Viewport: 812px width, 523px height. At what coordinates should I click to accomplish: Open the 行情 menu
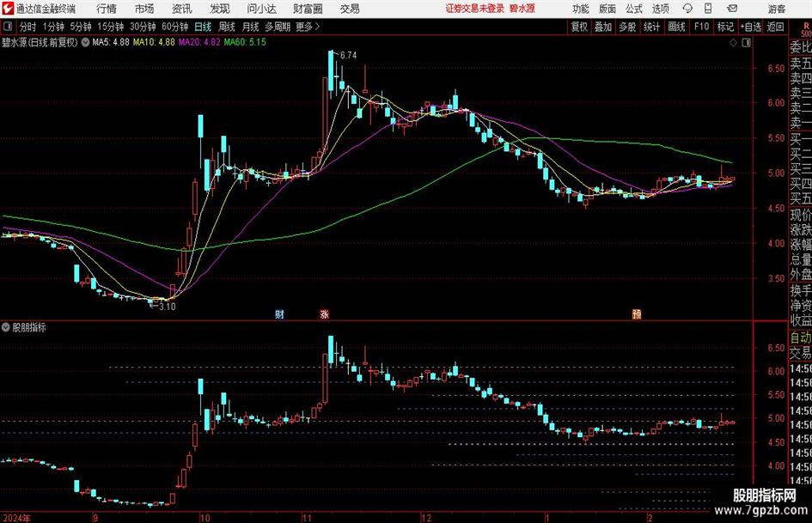[107, 9]
